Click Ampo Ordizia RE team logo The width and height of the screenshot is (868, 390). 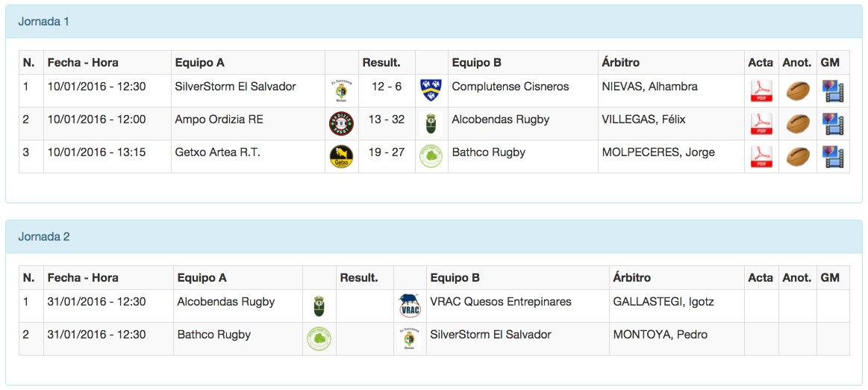click(341, 123)
